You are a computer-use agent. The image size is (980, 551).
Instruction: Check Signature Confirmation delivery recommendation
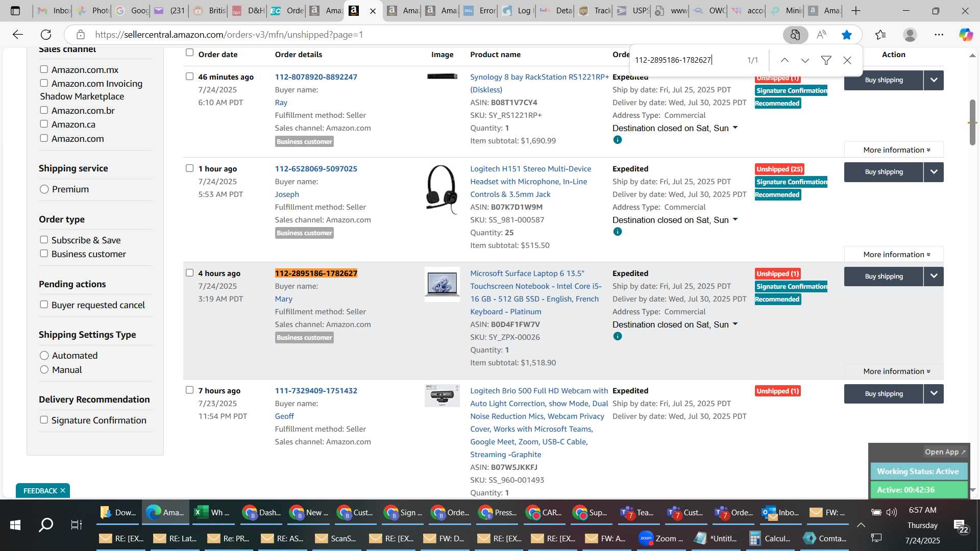click(44, 420)
